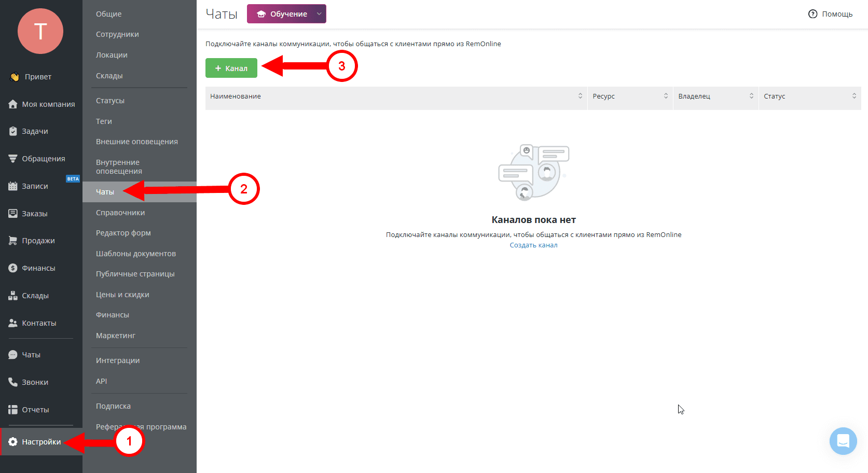
Task: Select Общие in settings menu
Action: 109,14
